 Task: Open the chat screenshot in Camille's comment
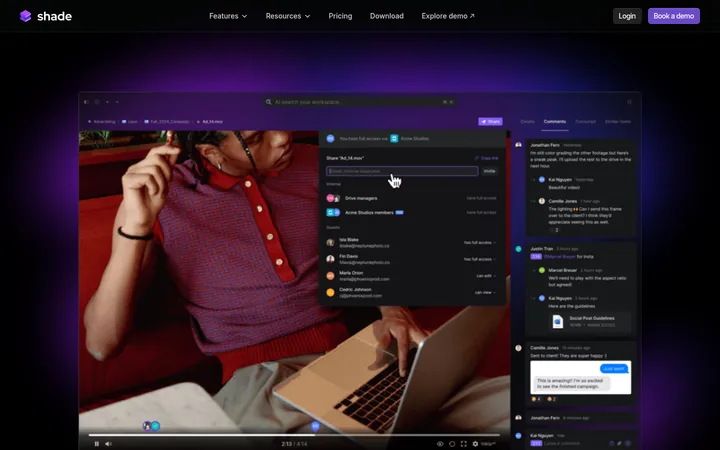point(580,377)
